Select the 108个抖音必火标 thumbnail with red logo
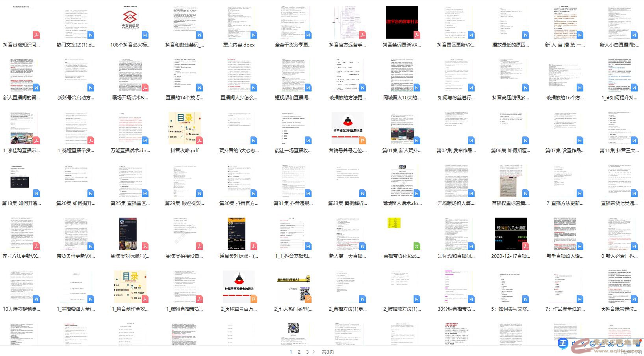Screen dimensions: 644x356 [x=130, y=22]
